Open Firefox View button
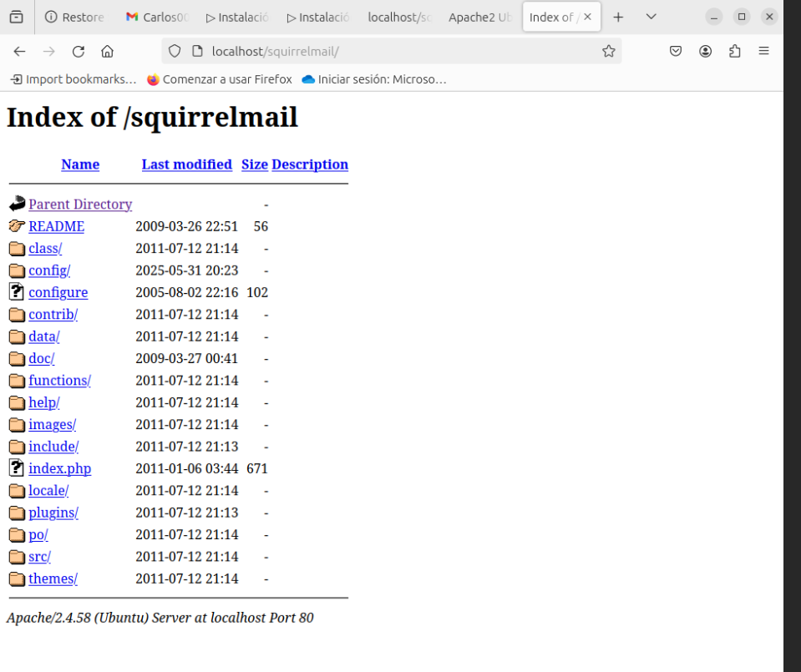The width and height of the screenshot is (801, 672). (x=17, y=17)
